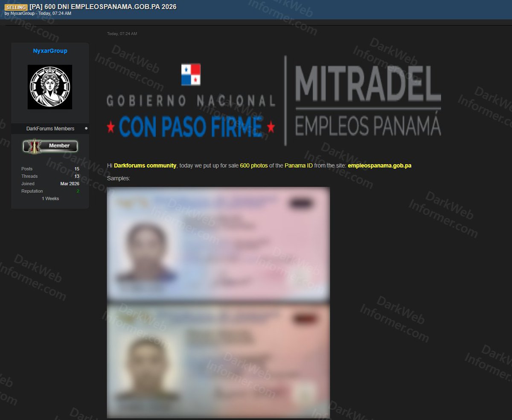Click the 1 Weeks membership duration text
The width and height of the screenshot is (512, 420).
(x=50, y=198)
